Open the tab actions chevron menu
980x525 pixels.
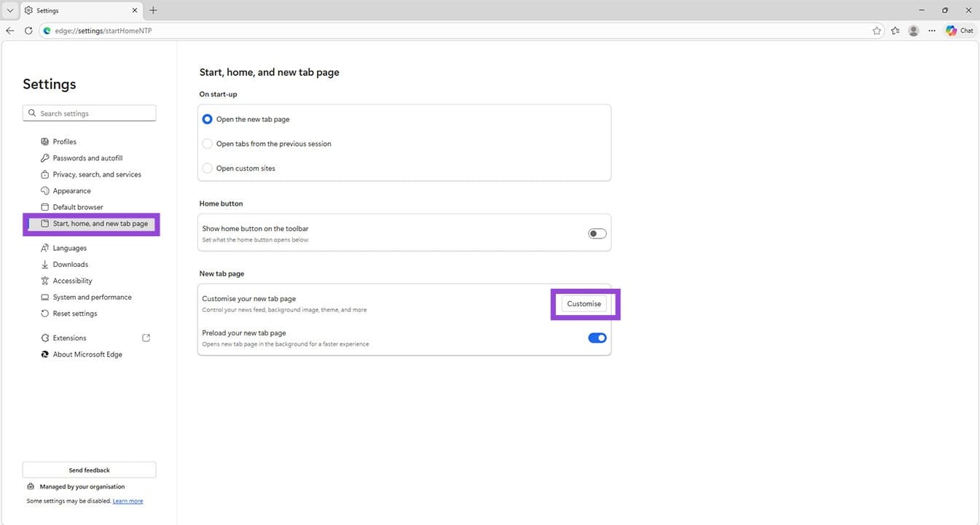pos(9,9)
